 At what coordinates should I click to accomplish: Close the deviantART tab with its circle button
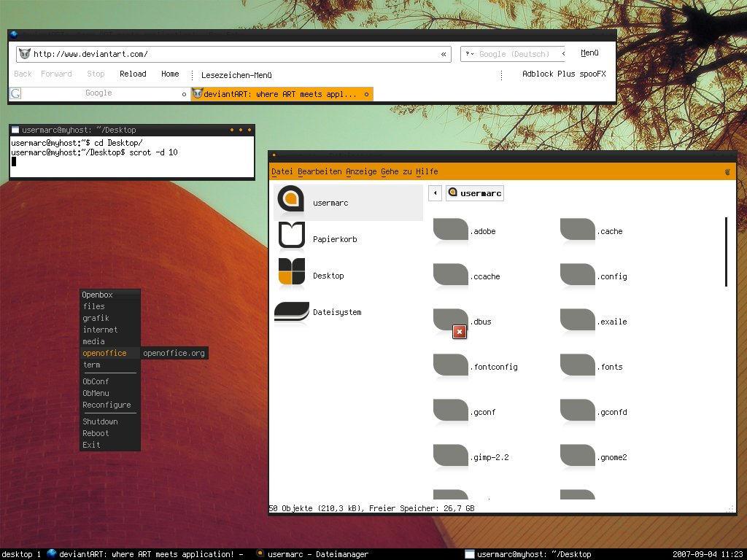pyautogui.click(x=366, y=94)
